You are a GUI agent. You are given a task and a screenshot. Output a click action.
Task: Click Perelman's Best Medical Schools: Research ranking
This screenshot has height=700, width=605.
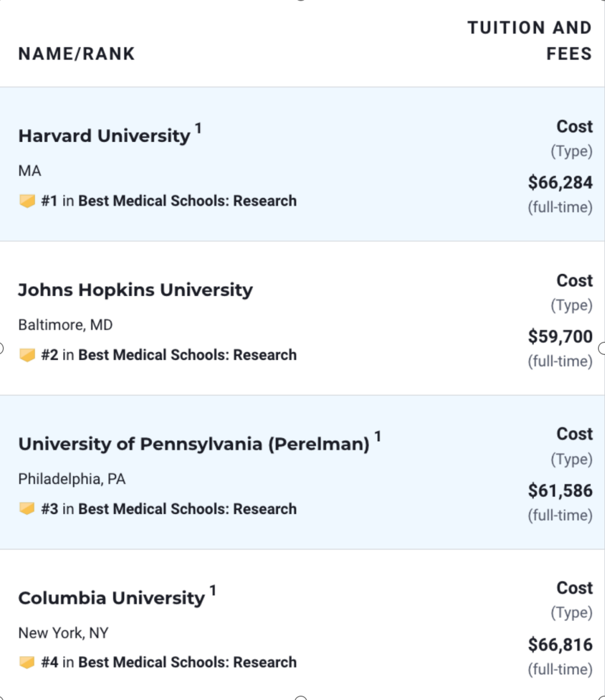pyautogui.click(x=187, y=509)
